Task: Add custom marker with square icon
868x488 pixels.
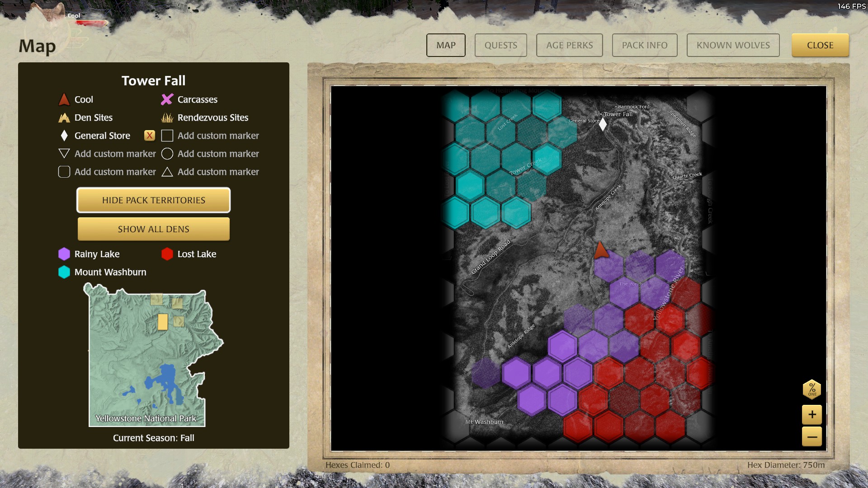Action: pyautogui.click(x=167, y=136)
